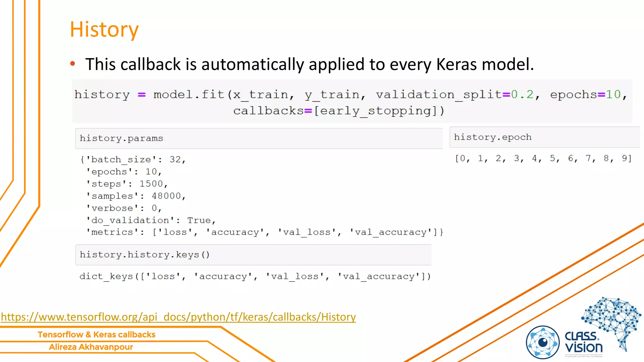The image size is (644, 362).
Task: Select the bullet text about Keras model
Action: click(x=310, y=64)
